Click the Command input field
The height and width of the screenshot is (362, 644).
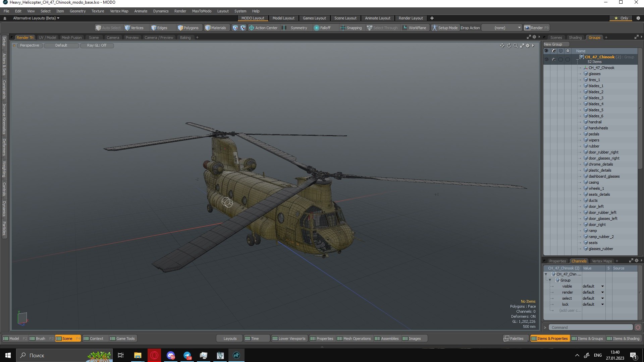590,327
